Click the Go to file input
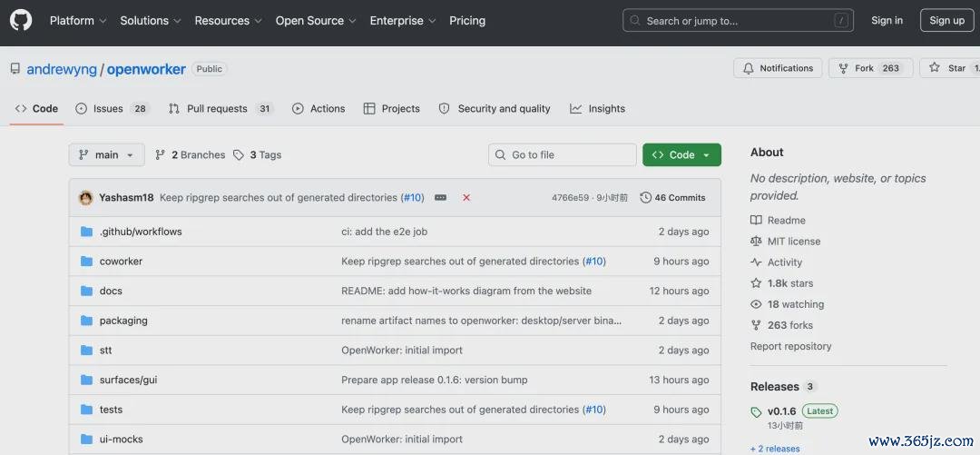 coord(562,154)
